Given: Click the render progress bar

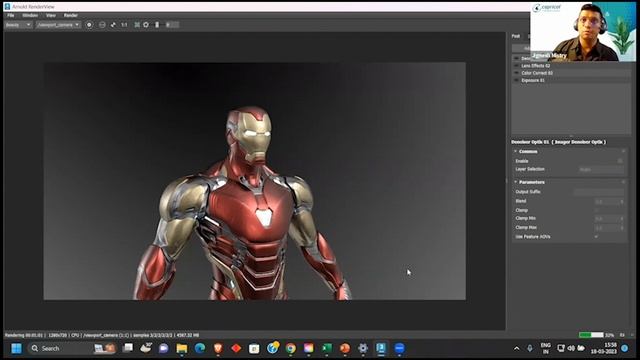Looking at the screenshot, I should click(591, 335).
